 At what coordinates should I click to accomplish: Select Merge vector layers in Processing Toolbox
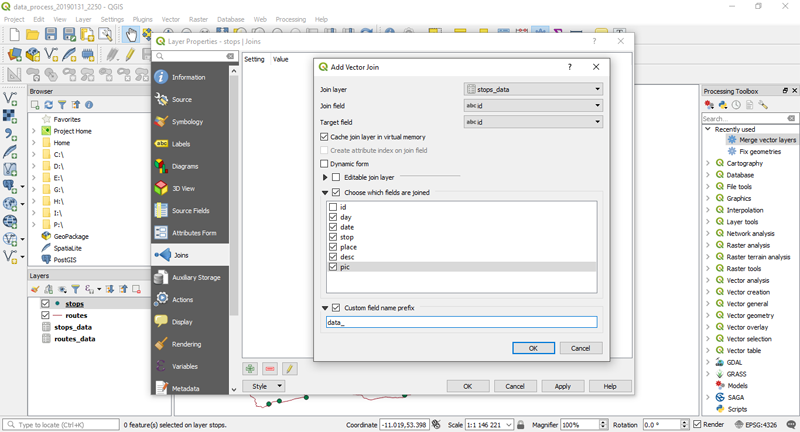click(767, 140)
